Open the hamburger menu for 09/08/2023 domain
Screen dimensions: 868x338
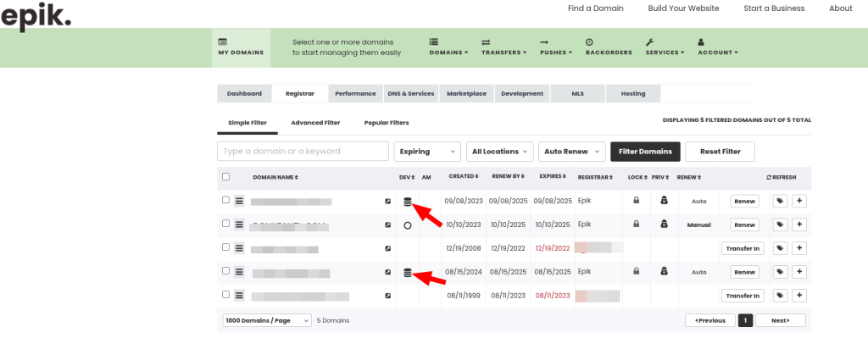(x=239, y=201)
